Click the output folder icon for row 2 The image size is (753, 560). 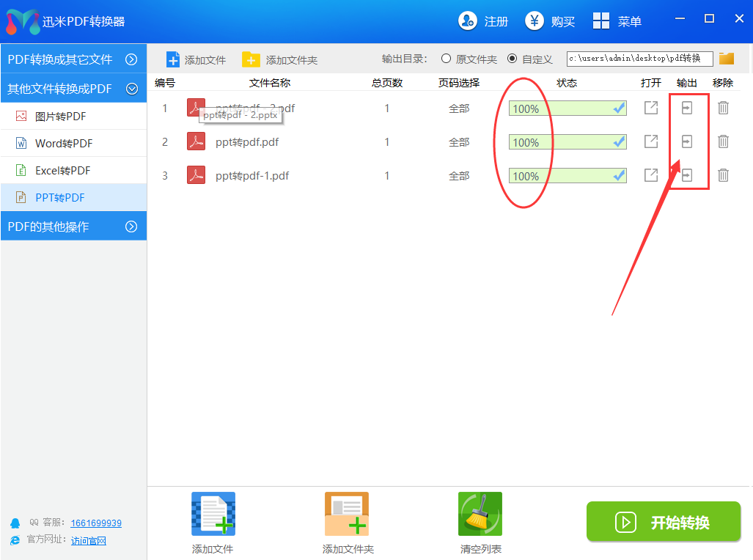tap(687, 141)
